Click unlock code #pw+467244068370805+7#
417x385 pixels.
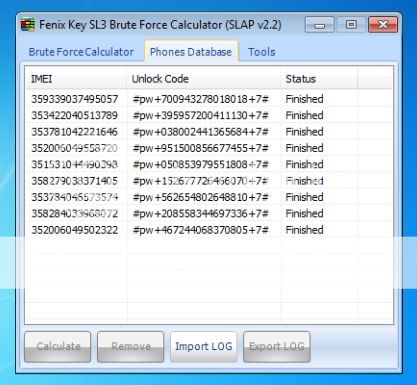coord(200,230)
